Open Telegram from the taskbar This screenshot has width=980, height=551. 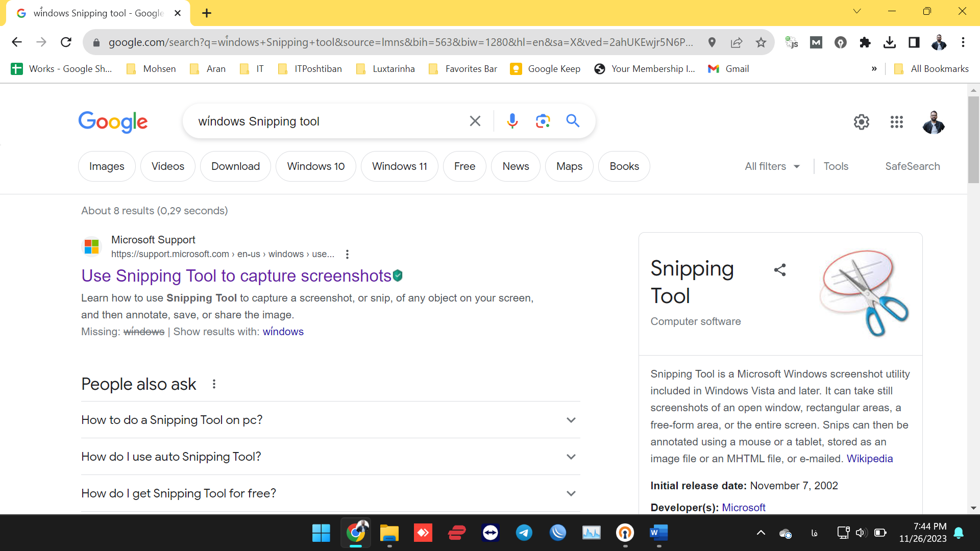[524, 533]
